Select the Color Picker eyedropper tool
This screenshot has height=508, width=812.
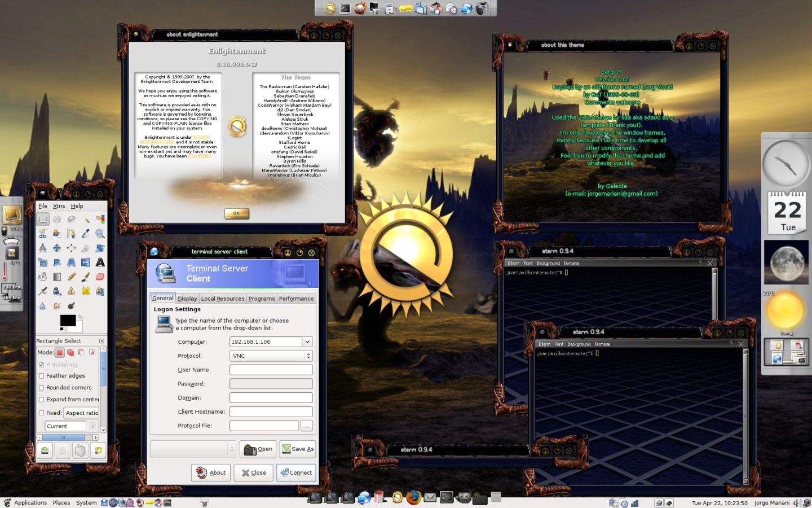86,234
